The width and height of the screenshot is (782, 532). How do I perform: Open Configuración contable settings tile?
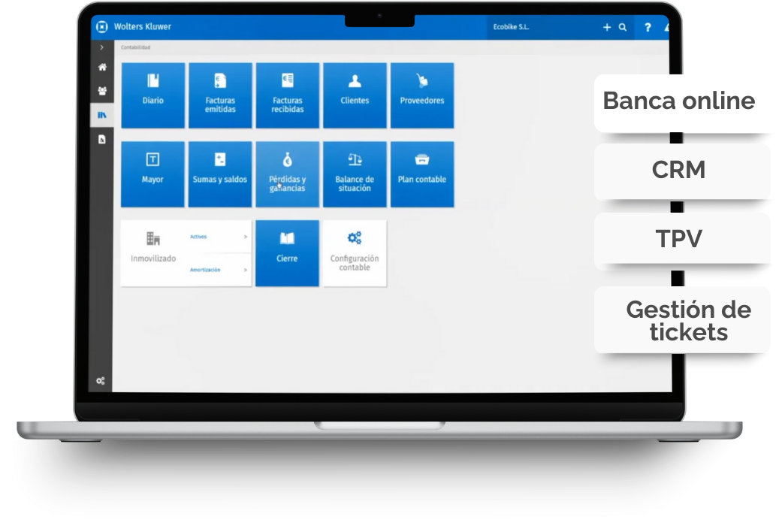355,252
